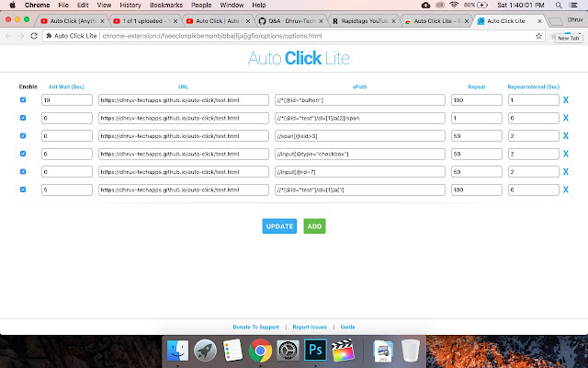Uncheck Enable for the //span[@cid>3] row
Image resolution: width=588 pixels, height=368 pixels.
pyautogui.click(x=23, y=136)
